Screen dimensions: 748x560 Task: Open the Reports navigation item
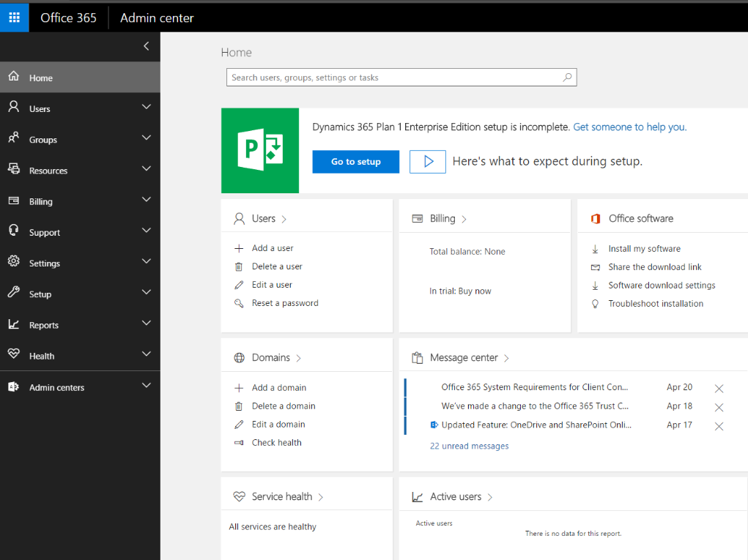click(44, 325)
